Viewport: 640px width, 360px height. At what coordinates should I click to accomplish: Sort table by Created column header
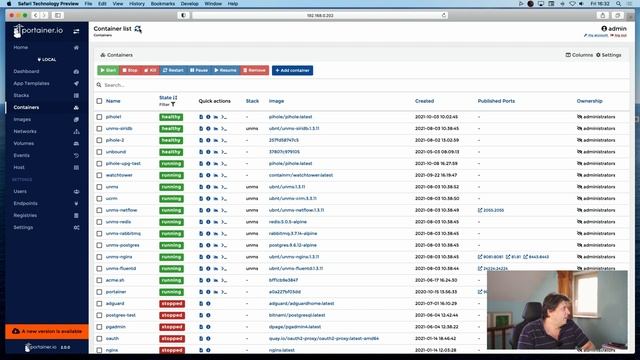424,101
